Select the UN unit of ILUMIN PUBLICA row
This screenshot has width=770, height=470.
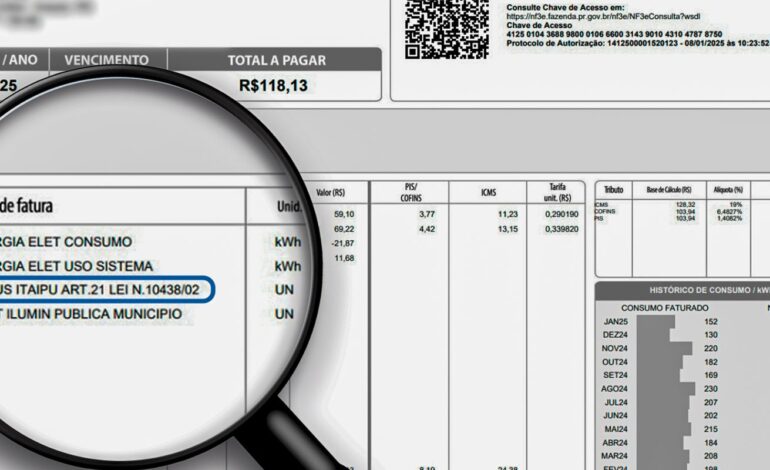tap(284, 314)
